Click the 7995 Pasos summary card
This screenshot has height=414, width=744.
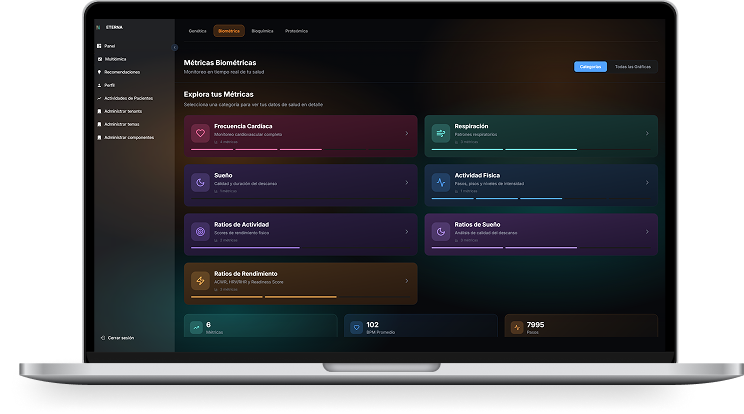[x=580, y=327]
